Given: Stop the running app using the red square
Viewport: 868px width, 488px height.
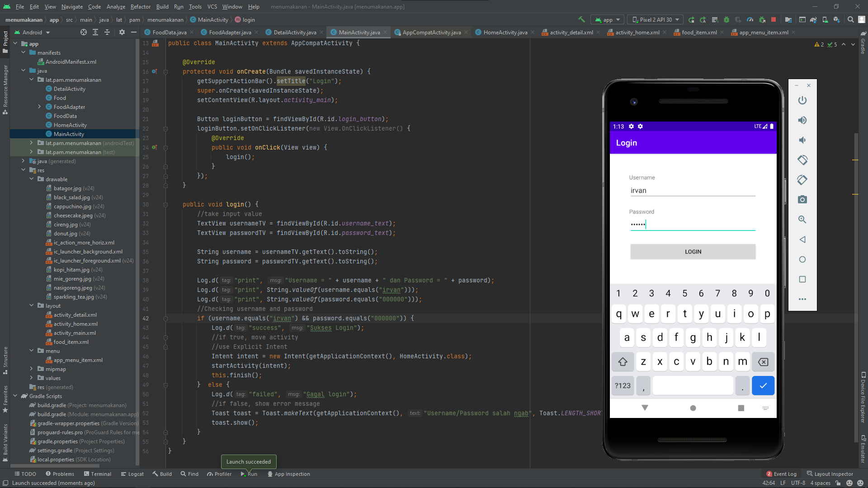Looking at the screenshot, I should (x=774, y=19).
